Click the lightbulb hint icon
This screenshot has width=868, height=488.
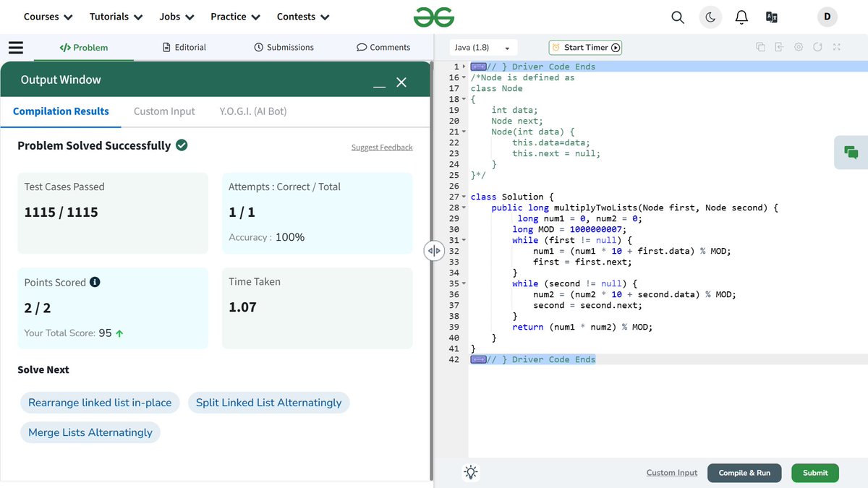pos(471,473)
